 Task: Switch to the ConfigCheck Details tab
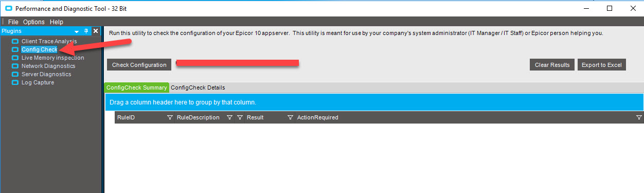(x=198, y=87)
